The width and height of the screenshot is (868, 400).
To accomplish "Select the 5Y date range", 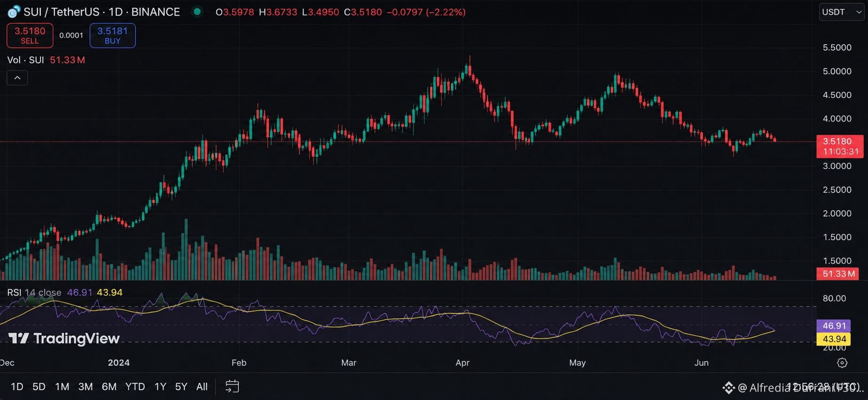I will [181, 386].
